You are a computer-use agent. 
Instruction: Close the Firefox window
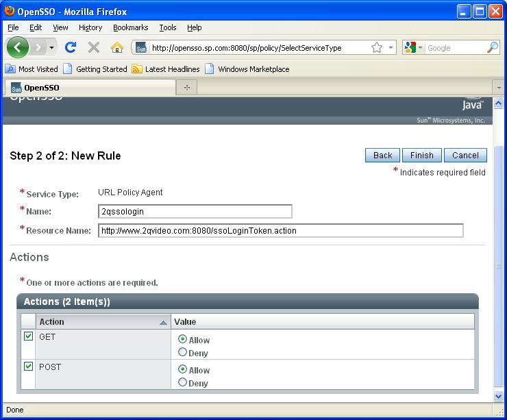(495, 12)
